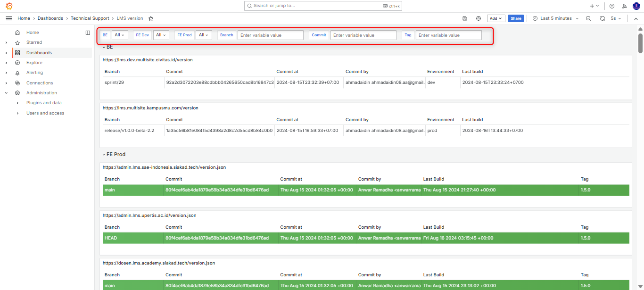Star the LMS version dashboard

coord(151,18)
